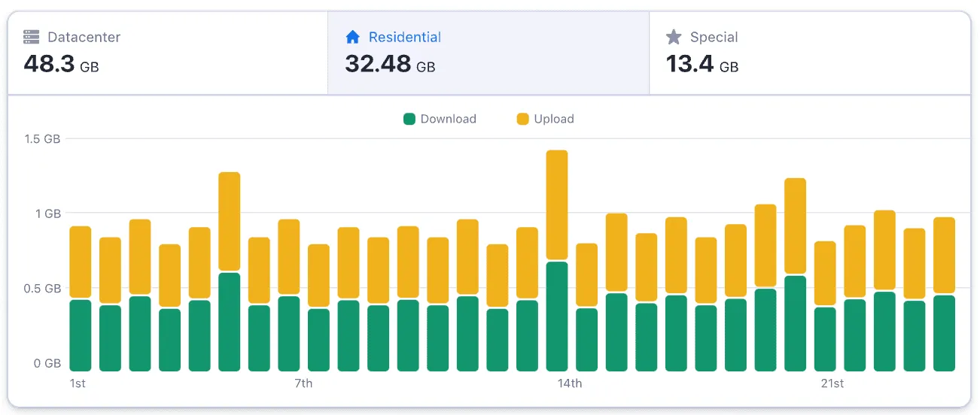Click the green download bar for the 1st
The image size is (980, 415).
tap(80, 335)
